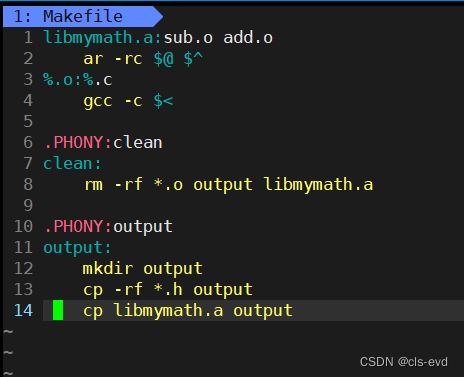This screenshot has height=377, width=464.
Task: Click the '$^' automatic variable
Action: [x=193, y=59]
